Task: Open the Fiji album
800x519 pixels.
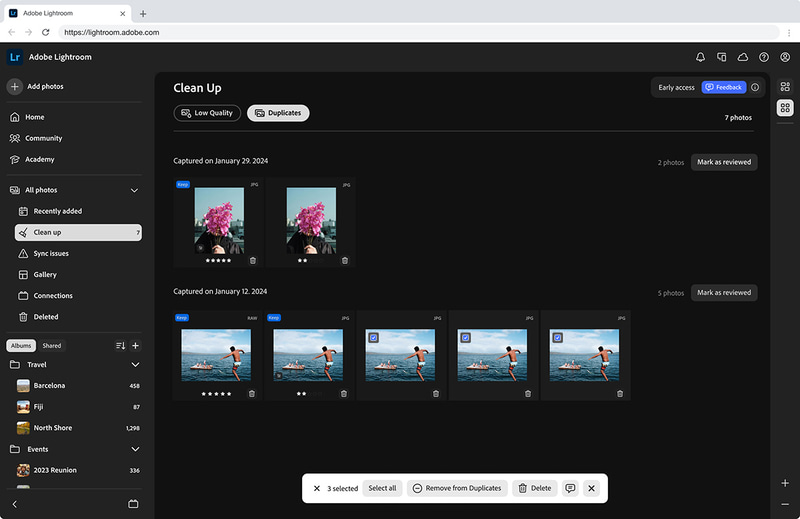Action: click(78, 407)
